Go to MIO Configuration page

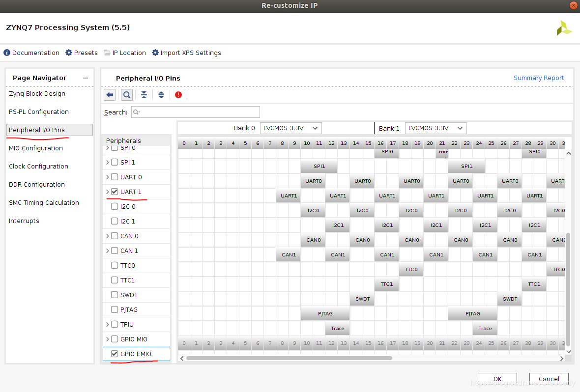pos(36,148)
